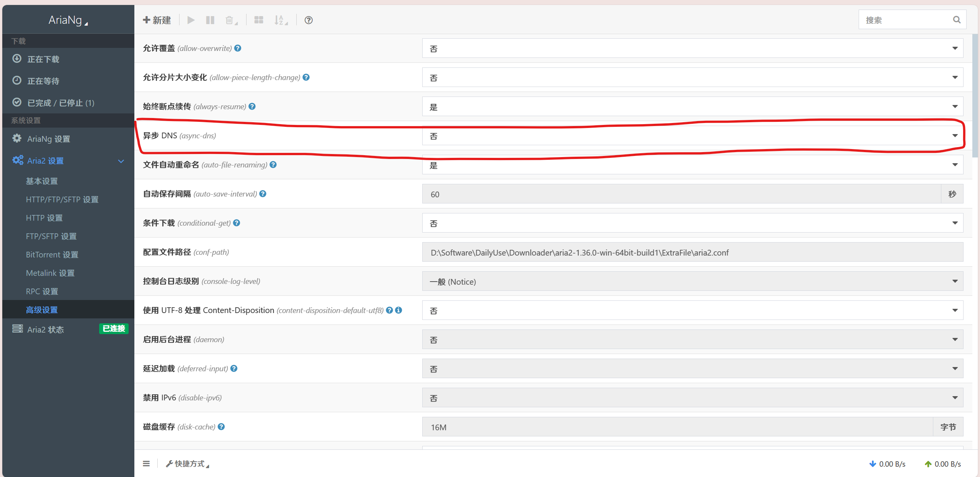The image size is (980, 477).
Task: Open allow-piece-length-change dropdown
Action: tap(693, 77)
